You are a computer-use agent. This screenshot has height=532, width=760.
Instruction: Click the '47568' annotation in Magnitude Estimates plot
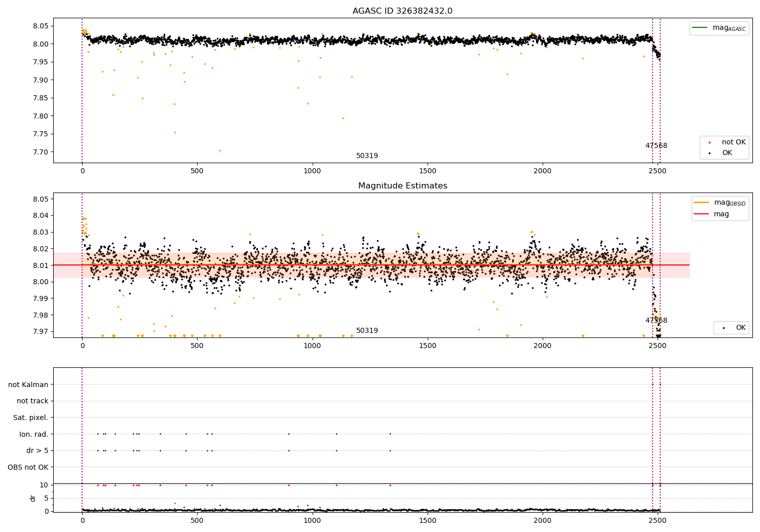tap(656, 321)
